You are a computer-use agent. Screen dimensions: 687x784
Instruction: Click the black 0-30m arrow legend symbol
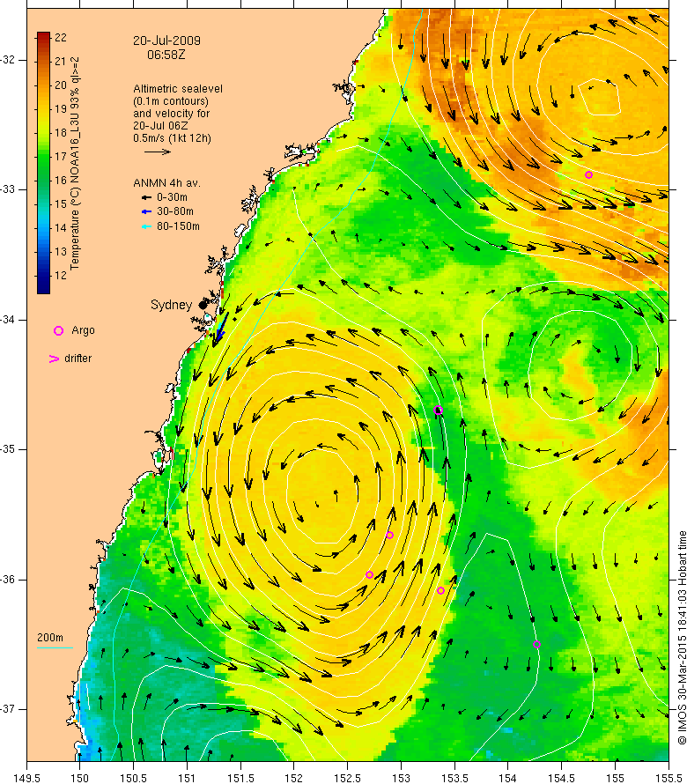[x=146, y=197]
